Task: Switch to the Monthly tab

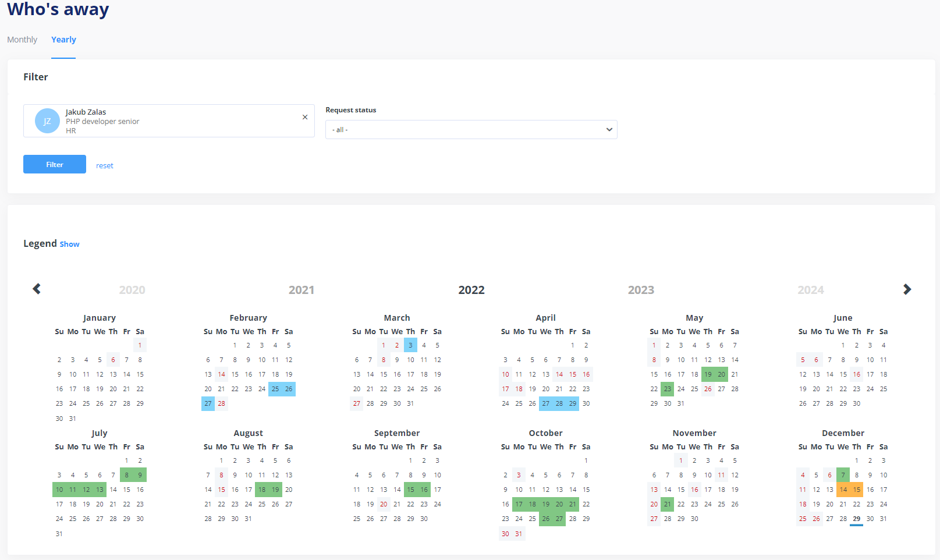Action: (x=22, y=40)
